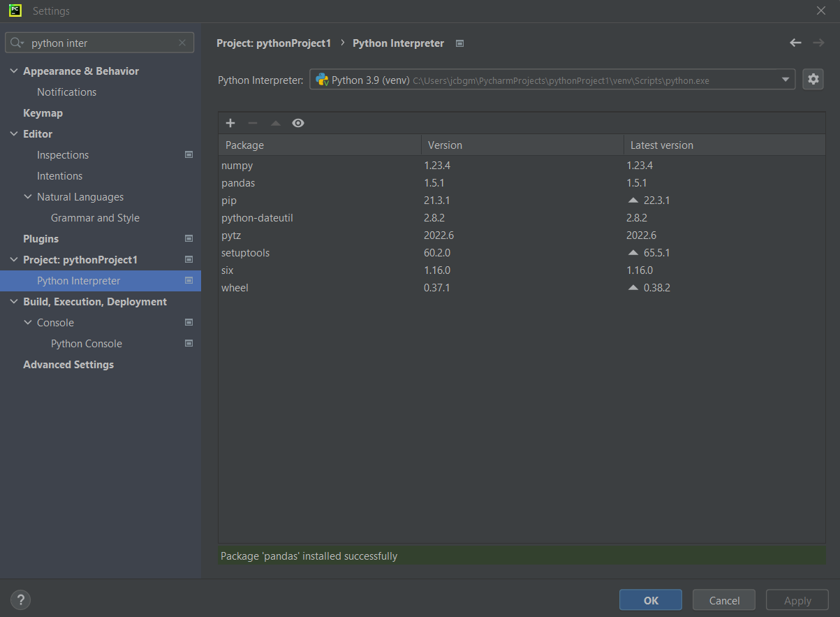
Task: Sort by the Version column header
Action: coord(522,145)
